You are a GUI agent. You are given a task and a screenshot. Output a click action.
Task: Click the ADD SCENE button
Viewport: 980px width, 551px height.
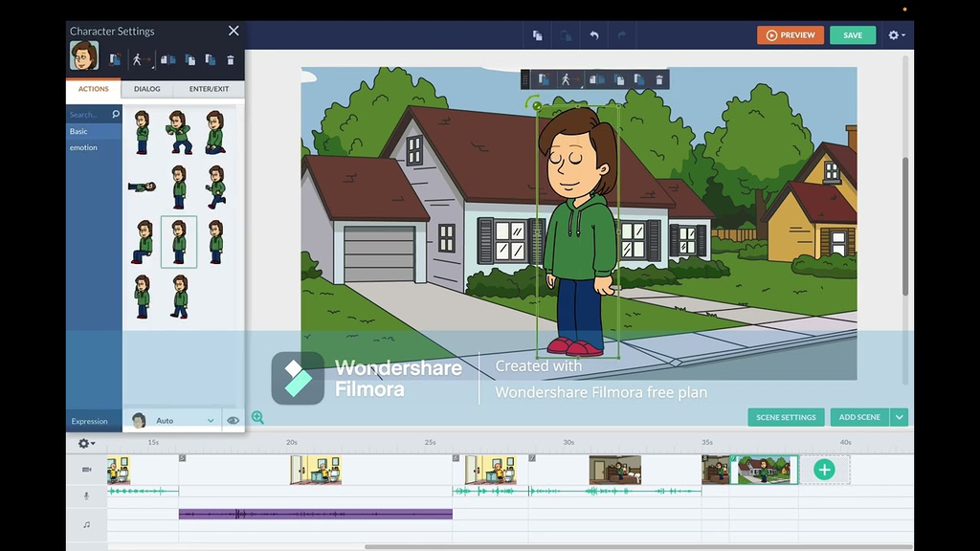[859, 417]
